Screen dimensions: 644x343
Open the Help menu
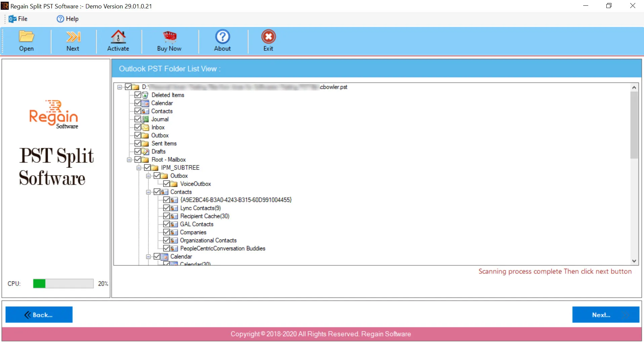click(68, 19)
